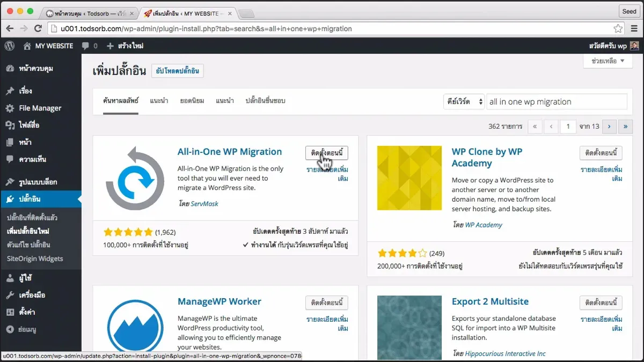Open the WordPress logo menu in admin bar
Screen dimensions: 644x362
point(9,46)
